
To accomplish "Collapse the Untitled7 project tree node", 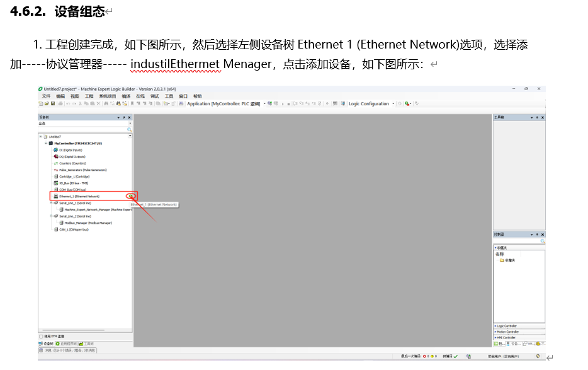I will (x=41, y=137).
